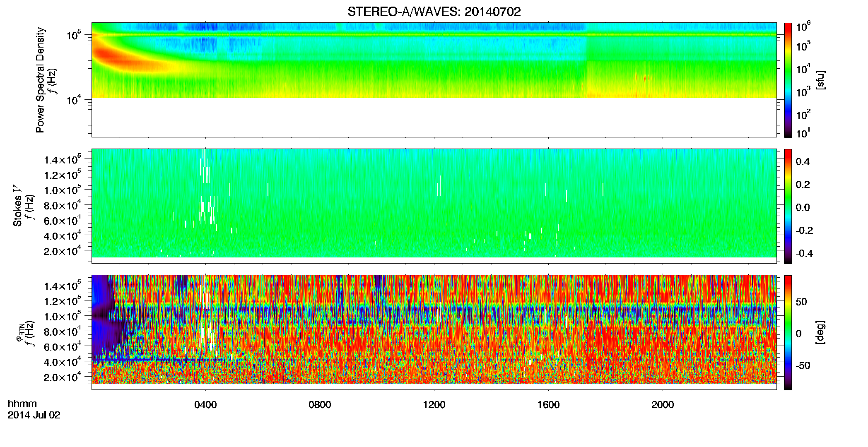The image size is (868, 447).
Task: Click the [deg] unit label
Action: click(x=820, y=332)
